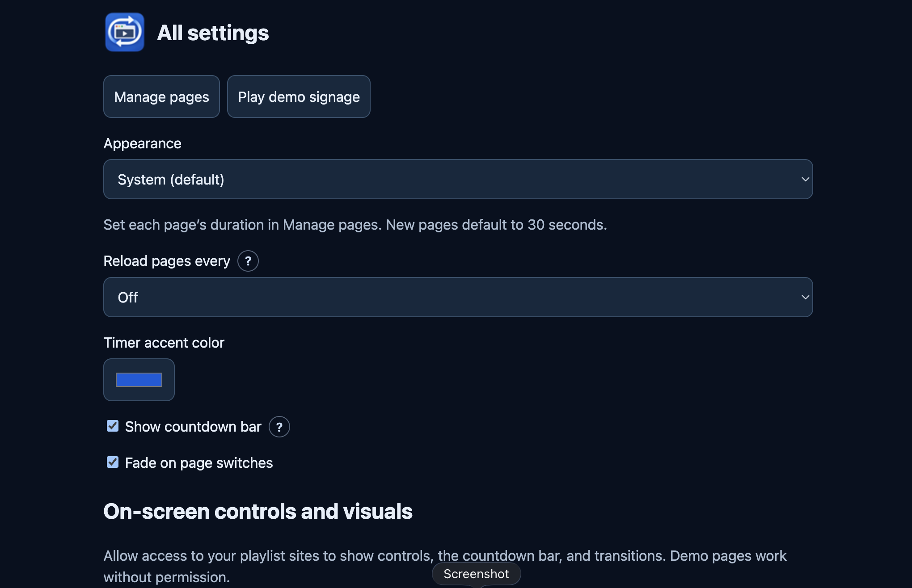The height and width of the screenshot is (588, 912).
Task: Click the paragraph starting with Allow access to your playlist sites
Action: click(445, 566)
